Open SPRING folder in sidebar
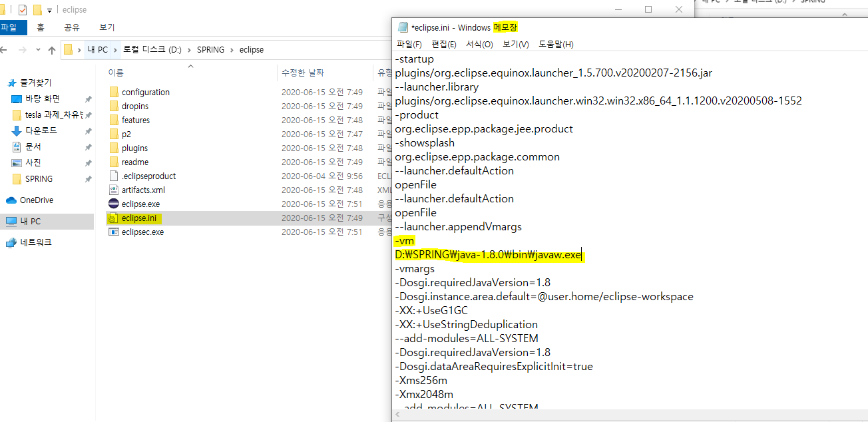 point(39,178)
